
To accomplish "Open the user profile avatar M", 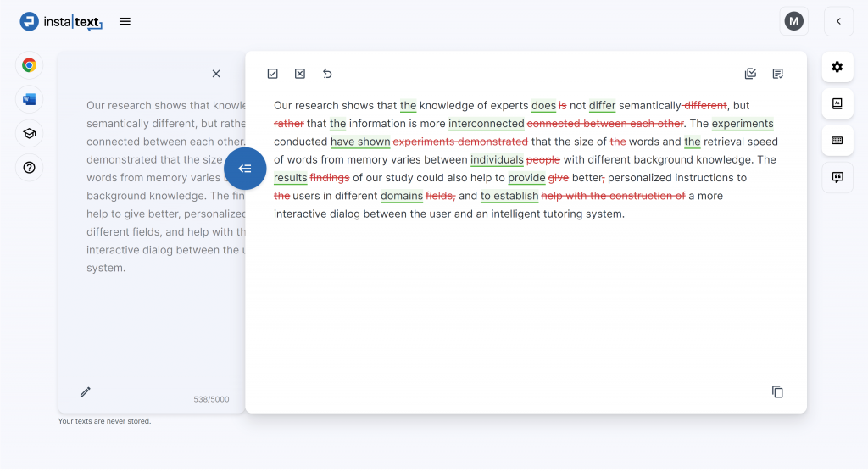I will tap(794, 21).
